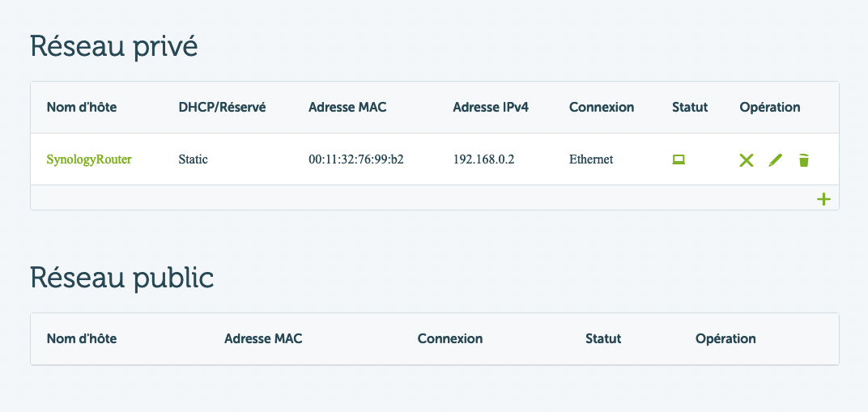Add a new host with the plus icon
The height and width of the screenshot is (412, 868).
click(x=823, y=199)
